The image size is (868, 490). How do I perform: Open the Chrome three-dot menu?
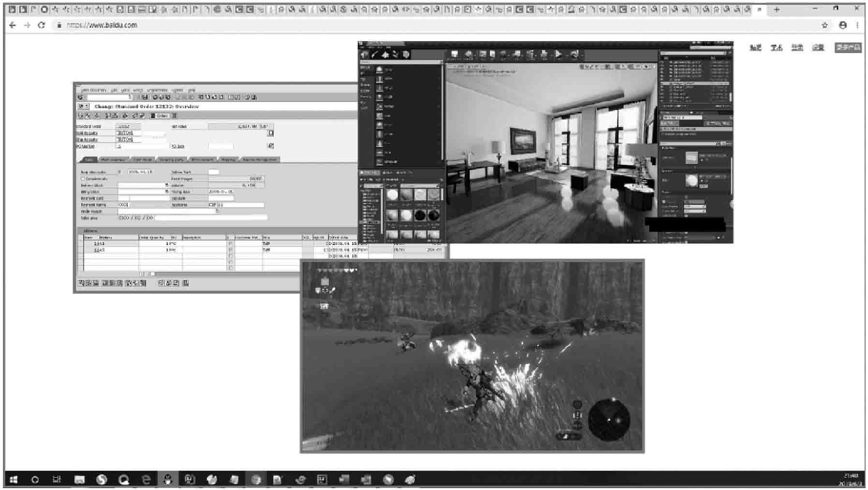tap(857, 25)
